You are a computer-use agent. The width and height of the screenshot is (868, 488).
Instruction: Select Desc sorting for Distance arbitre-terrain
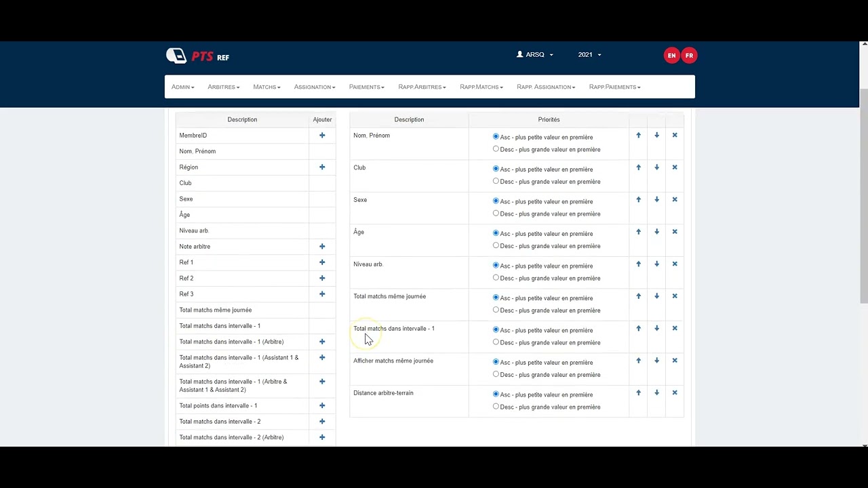(x=496, y=407)
